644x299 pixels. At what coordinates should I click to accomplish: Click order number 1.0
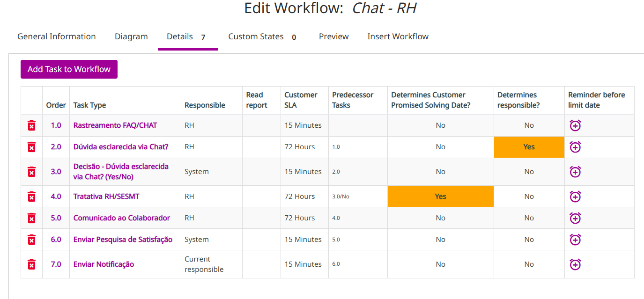click(x=56, y=125)
